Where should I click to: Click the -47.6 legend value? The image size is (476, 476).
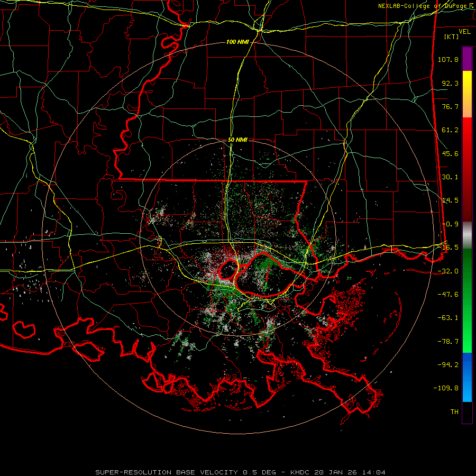(448, 295)
